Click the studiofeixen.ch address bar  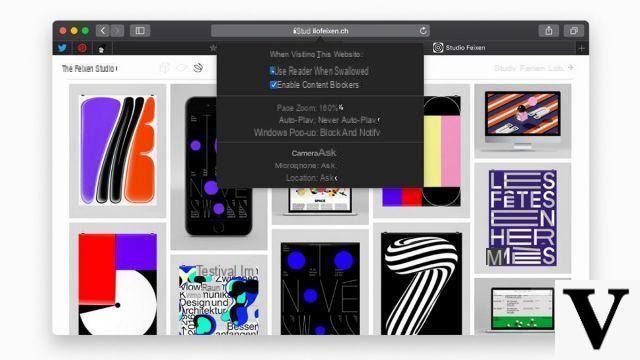tap(320, 31)
